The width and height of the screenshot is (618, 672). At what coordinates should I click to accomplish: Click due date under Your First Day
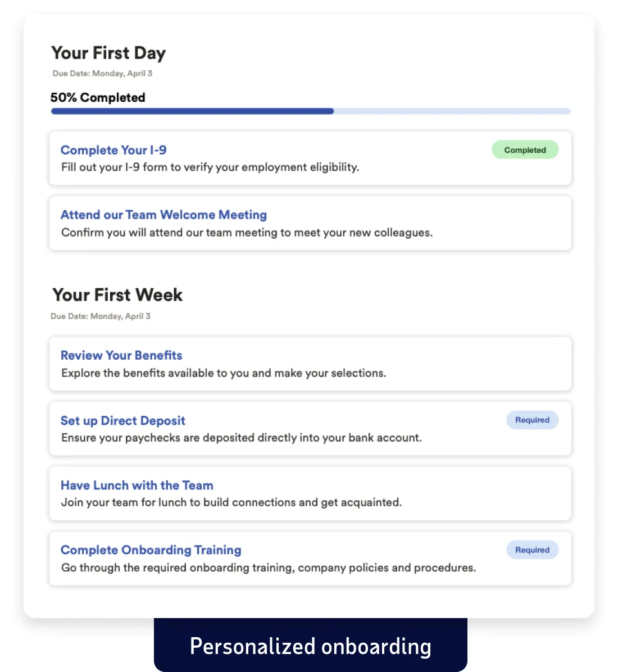pyautogui.click(x=102, y=74)
